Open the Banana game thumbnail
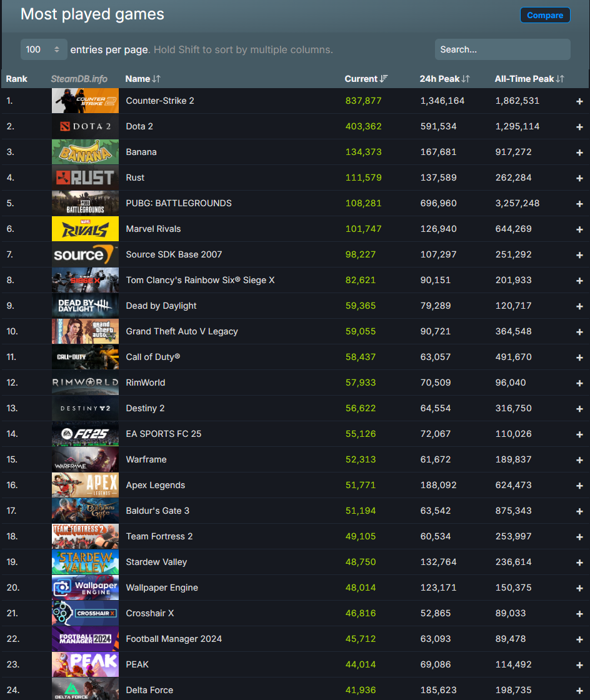The image size is (590, 700). (x=85, y=152)
